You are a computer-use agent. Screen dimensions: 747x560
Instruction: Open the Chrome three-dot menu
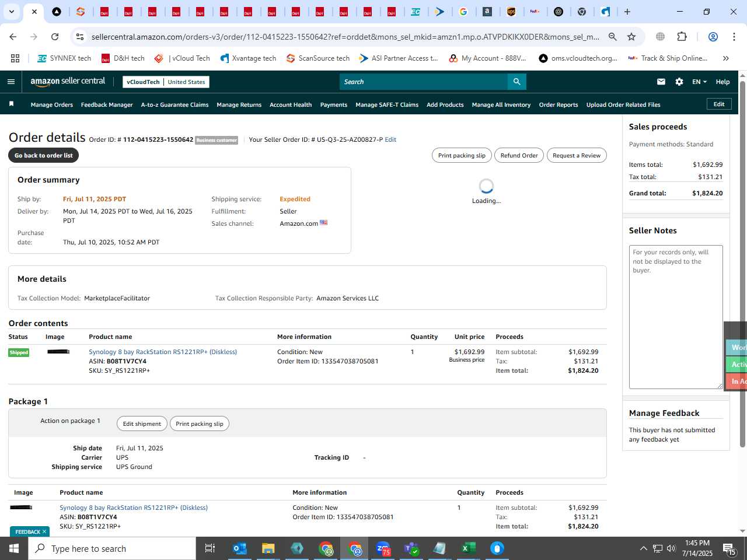coord(734,37)
